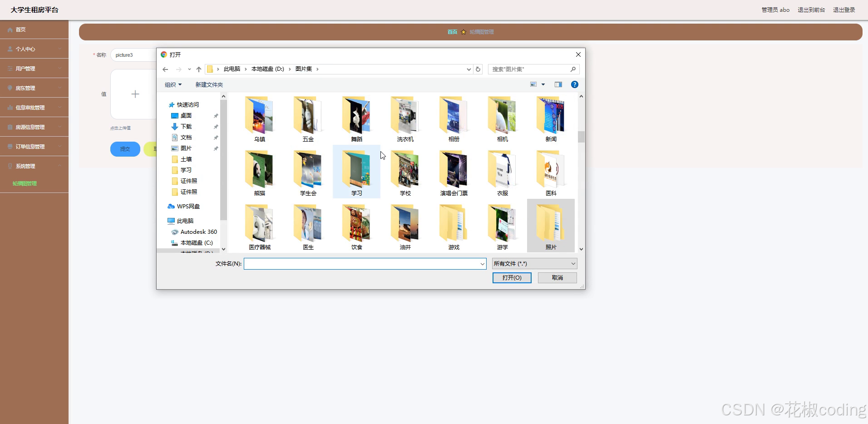Click the blue 提交 button
Screen dimensions: 868x424
tap(125, 149)
